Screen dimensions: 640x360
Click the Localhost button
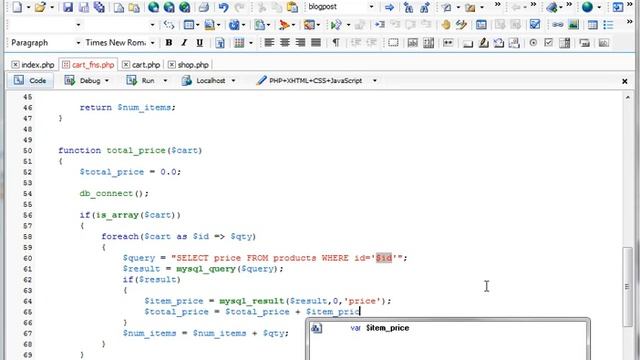tap(203, 80)
